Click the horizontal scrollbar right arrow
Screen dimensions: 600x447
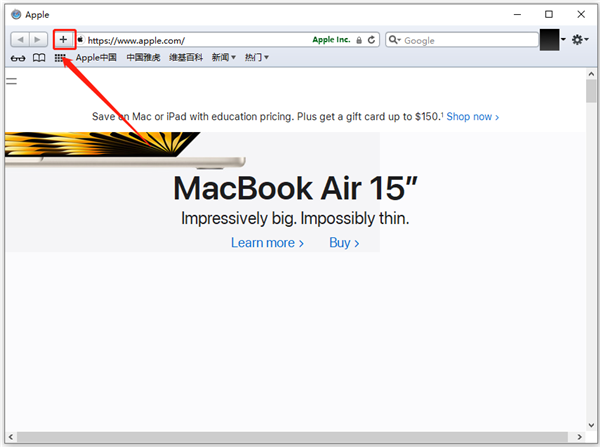pyautogui.click(x=579, y=437)
